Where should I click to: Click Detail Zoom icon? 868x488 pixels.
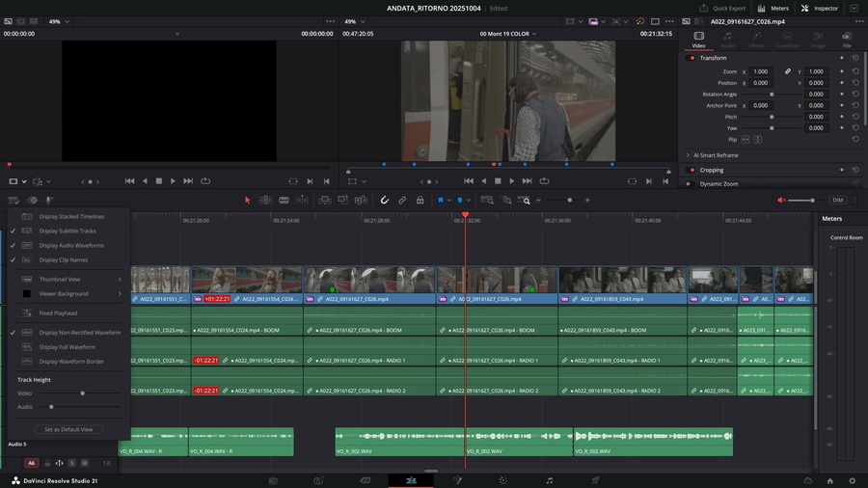point(506,201)
